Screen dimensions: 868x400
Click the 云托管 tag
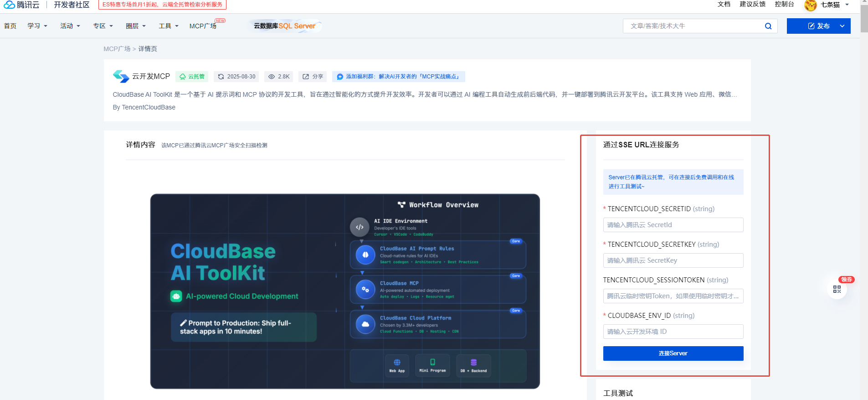coord(192,77)
